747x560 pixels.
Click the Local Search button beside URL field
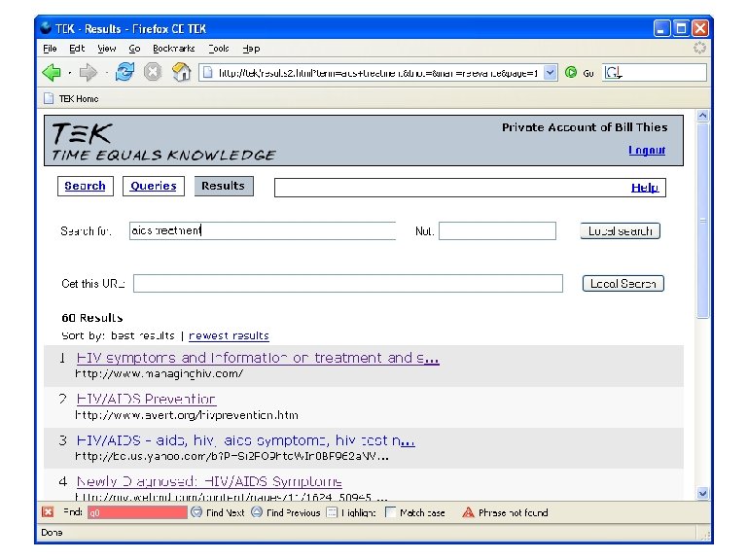pyautogui.click(x=623, y=284)
